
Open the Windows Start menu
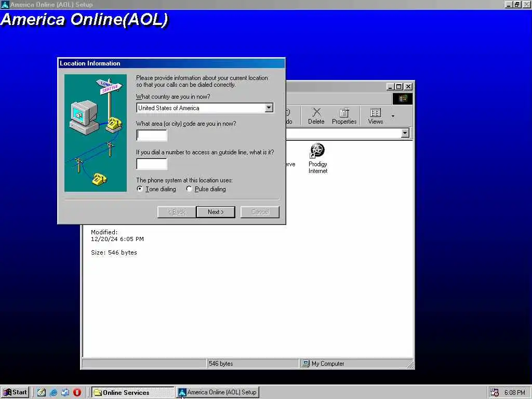click(15, 392)
